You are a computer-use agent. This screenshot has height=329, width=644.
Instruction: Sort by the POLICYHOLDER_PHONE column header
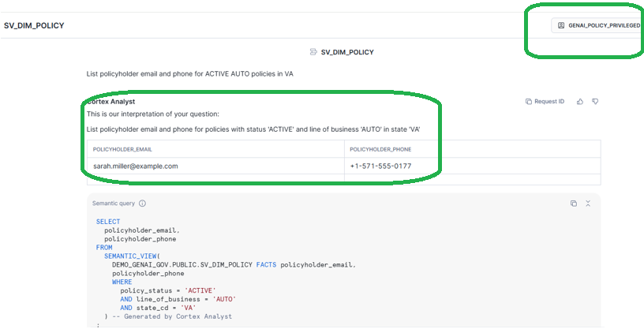380,149
